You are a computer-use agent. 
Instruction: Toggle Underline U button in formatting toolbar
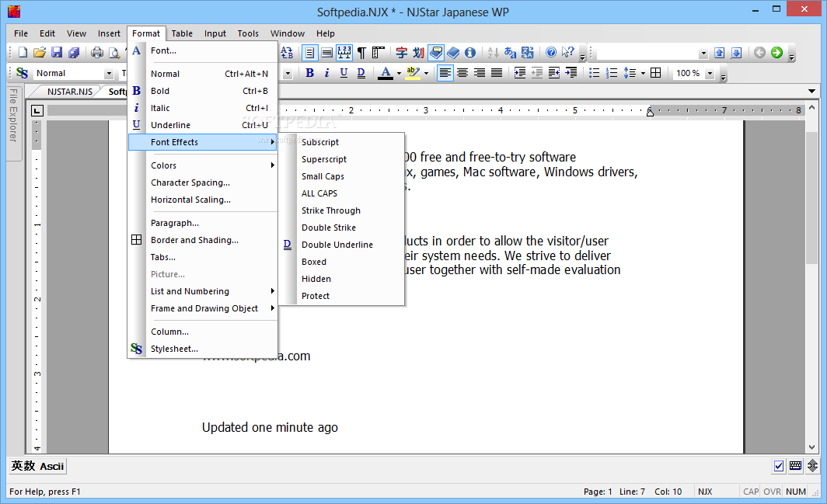(x=344, y=73)
